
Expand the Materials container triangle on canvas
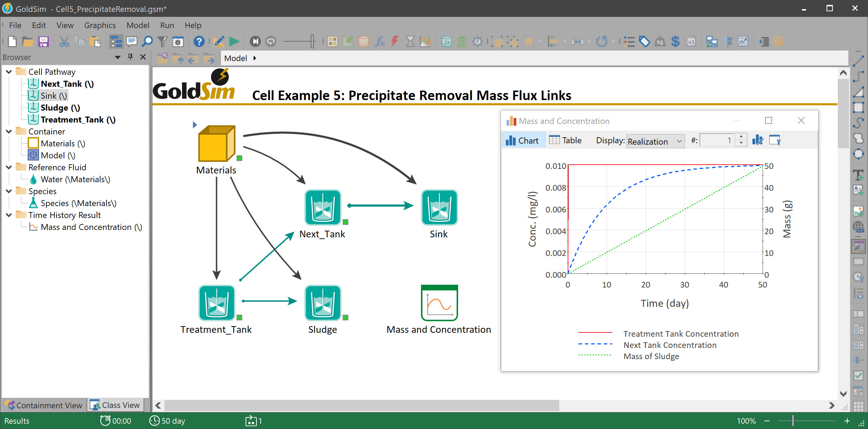pos(195,125)
